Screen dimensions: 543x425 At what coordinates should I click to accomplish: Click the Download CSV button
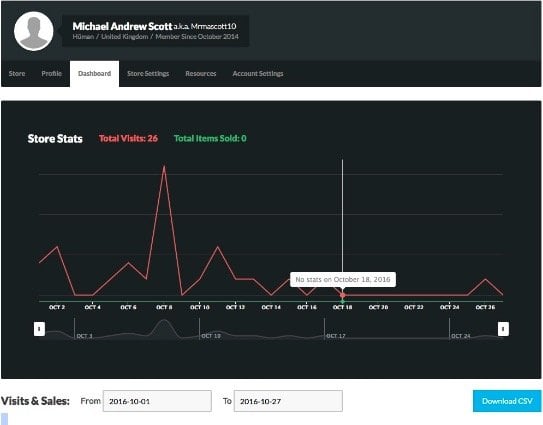click(507, 401)
